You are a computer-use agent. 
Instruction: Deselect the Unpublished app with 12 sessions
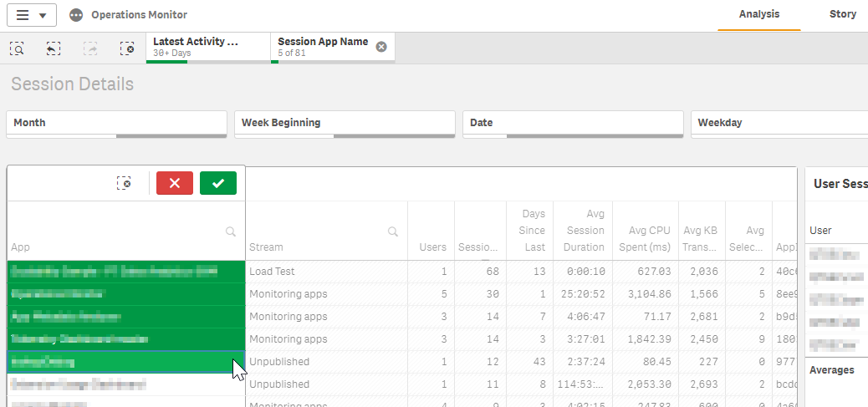click(126, 362)
